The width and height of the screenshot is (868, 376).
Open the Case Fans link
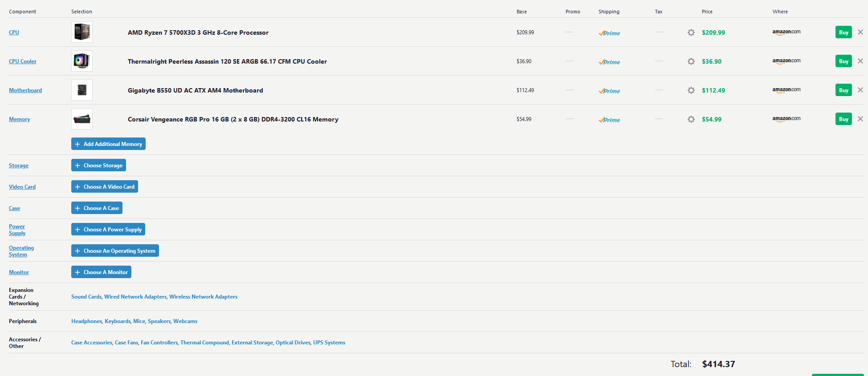(x=126, y=343)
